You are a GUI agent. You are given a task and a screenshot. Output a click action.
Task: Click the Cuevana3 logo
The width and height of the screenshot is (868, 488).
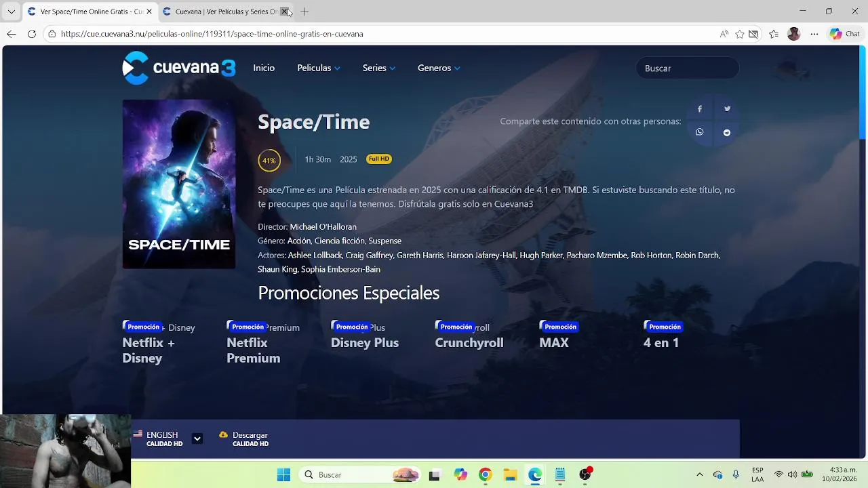(179, 68)
